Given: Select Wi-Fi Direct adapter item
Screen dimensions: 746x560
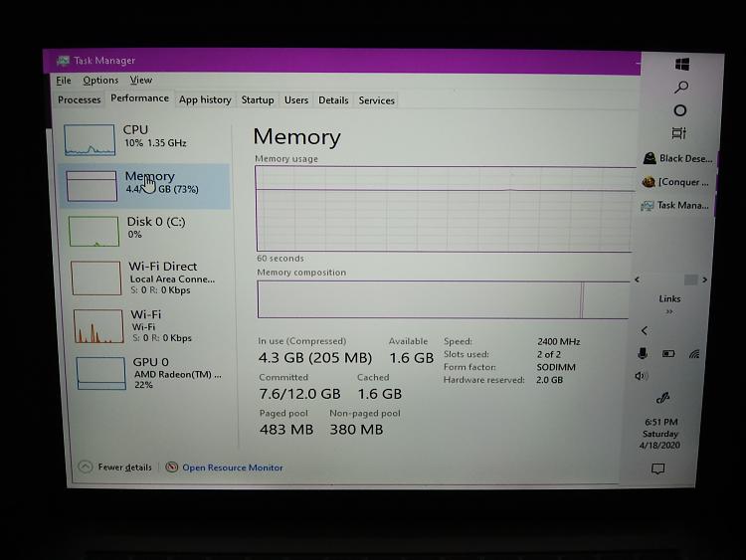Looking at the screenshot, I should [x=149, y=278].
